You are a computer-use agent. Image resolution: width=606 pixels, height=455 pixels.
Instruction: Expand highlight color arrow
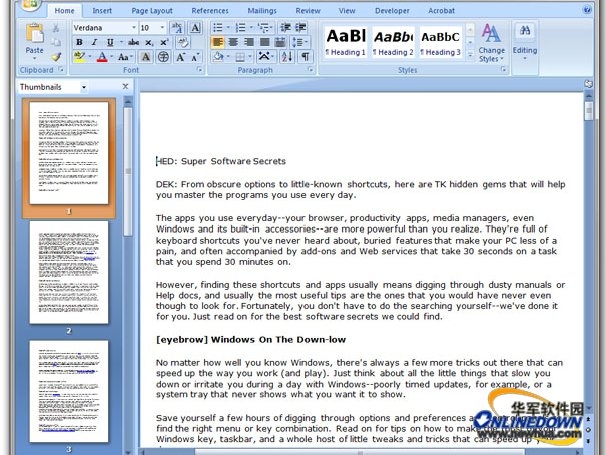tap(90, 57)
